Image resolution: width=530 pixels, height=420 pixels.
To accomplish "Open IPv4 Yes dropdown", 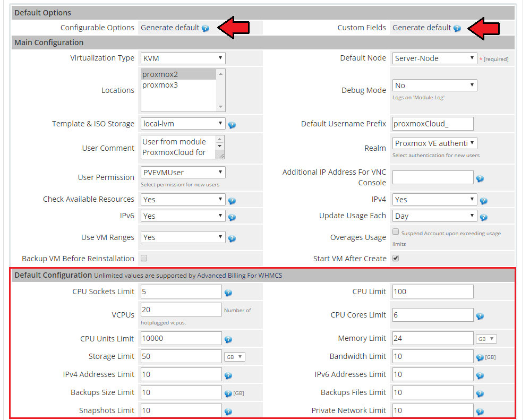I will (435, 199).
